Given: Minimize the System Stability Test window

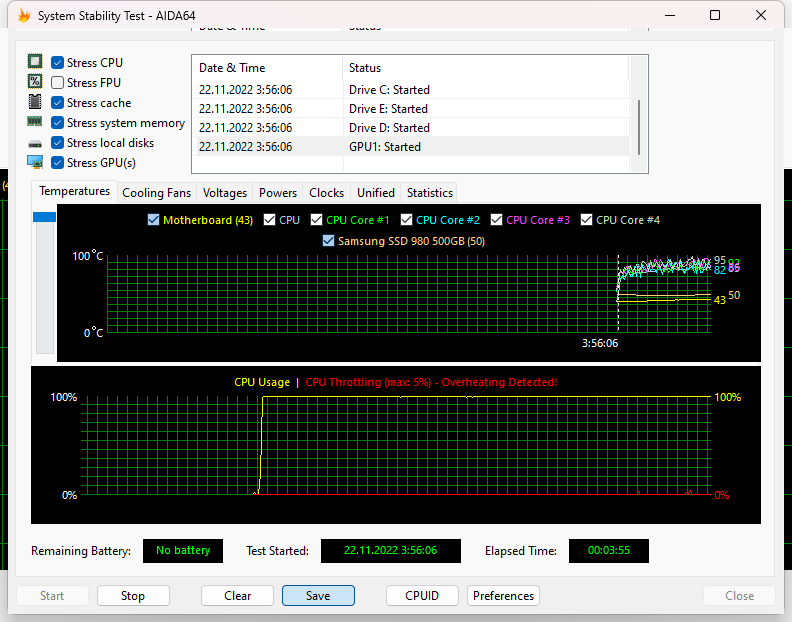Looking at the screenshot, I should point(670,15).
